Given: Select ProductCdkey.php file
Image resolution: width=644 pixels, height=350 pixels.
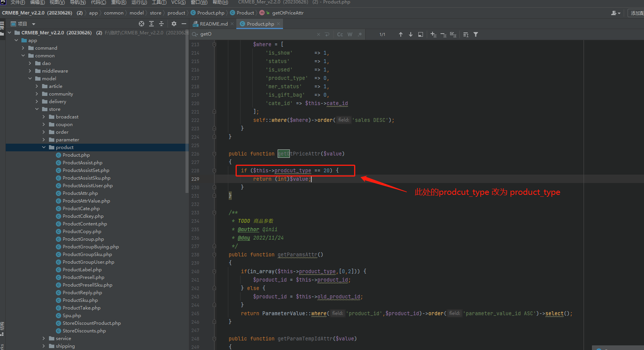Looking at the screenshot, I should tap(83, 216).
